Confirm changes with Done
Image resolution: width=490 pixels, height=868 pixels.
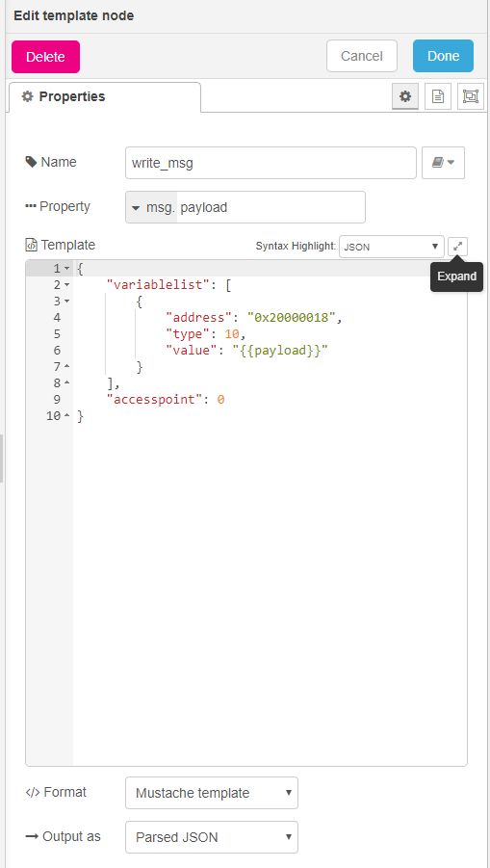pyautogui.click(x=443, y=56)
